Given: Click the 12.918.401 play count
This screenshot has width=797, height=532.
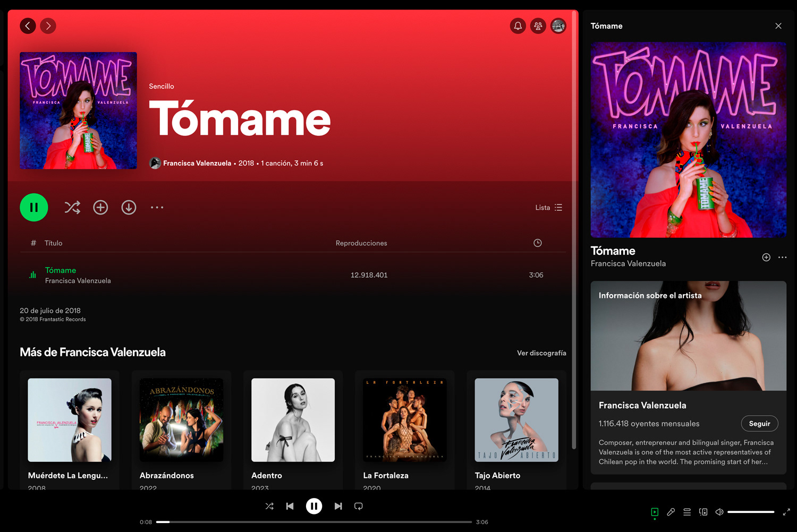Looking at the screenshot, I should [x=369, y=275].
